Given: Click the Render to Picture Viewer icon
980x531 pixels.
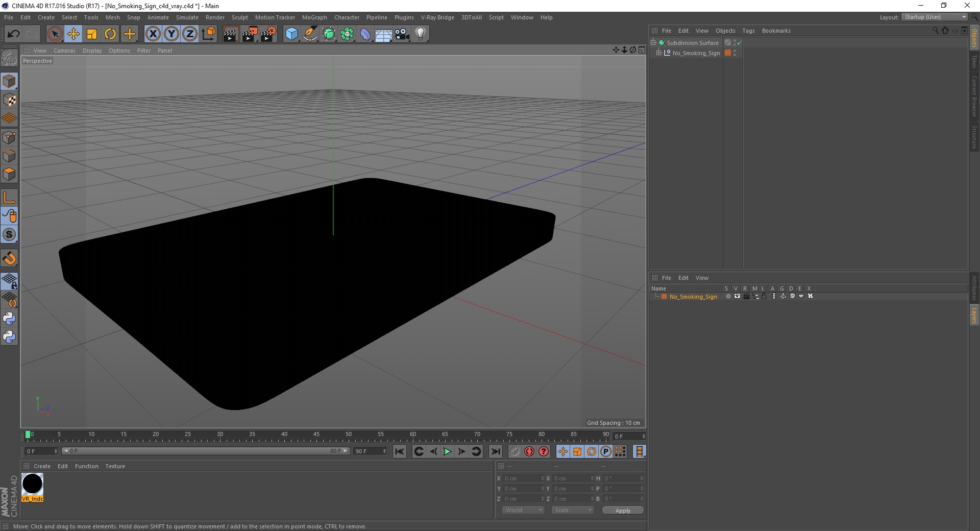Looking at the screenshot, I should coord(250,34).
